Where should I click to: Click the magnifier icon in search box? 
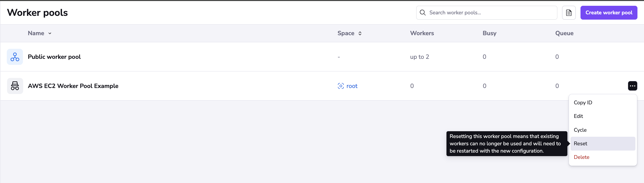pyautogui.click(x=423, y=13)
